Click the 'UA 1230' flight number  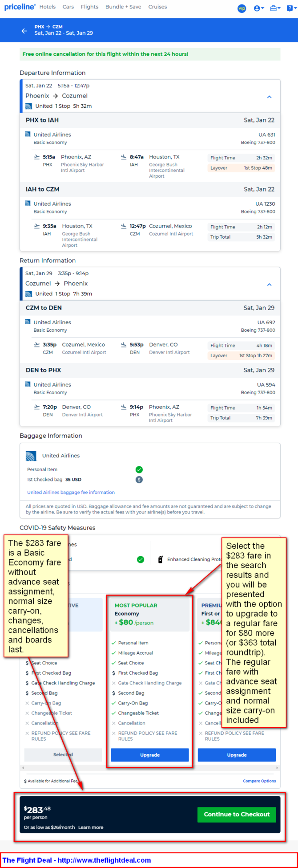click(265, 204)
